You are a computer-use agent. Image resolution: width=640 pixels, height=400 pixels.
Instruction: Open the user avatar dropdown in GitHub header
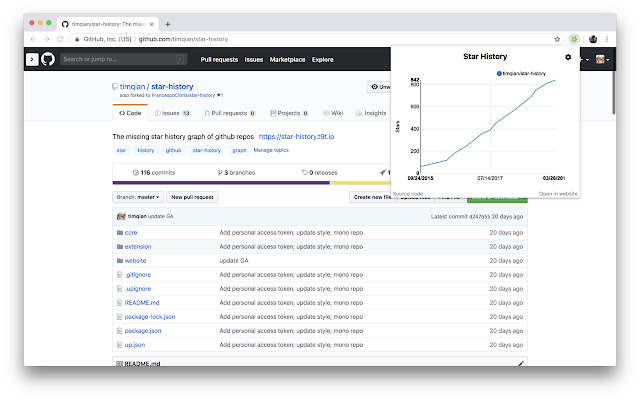tap(602, 60)
